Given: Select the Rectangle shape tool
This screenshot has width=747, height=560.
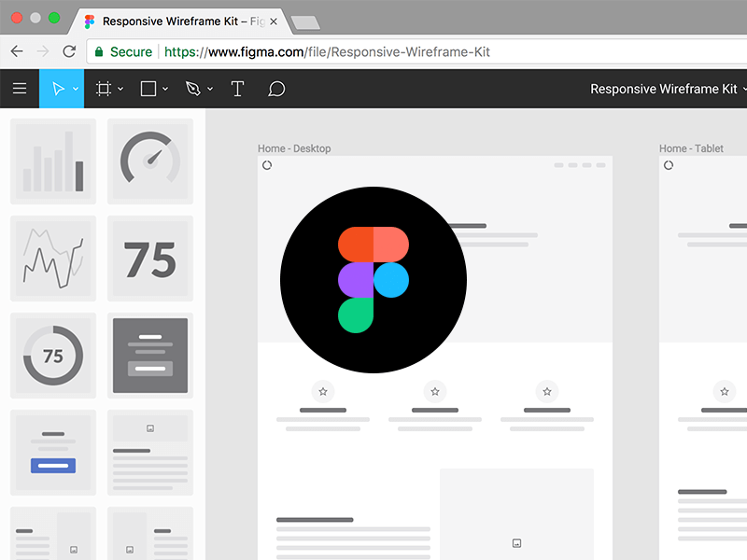Looking at the screenshot, I should click(x=148, y=89).
